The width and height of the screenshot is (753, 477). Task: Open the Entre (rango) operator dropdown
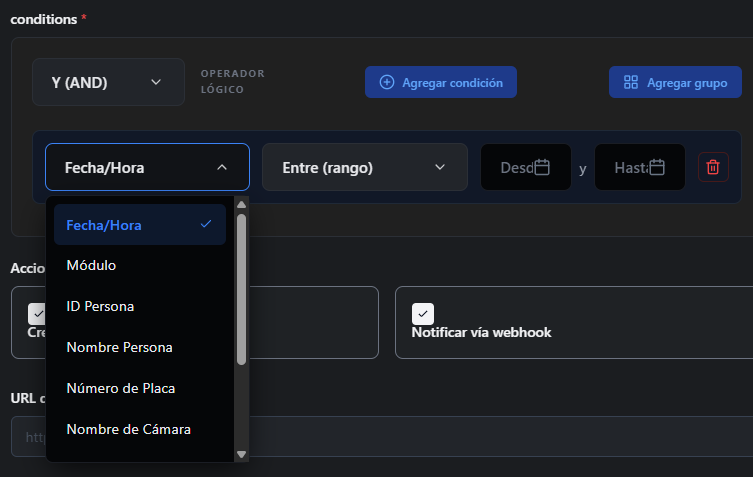pos(365,167)
